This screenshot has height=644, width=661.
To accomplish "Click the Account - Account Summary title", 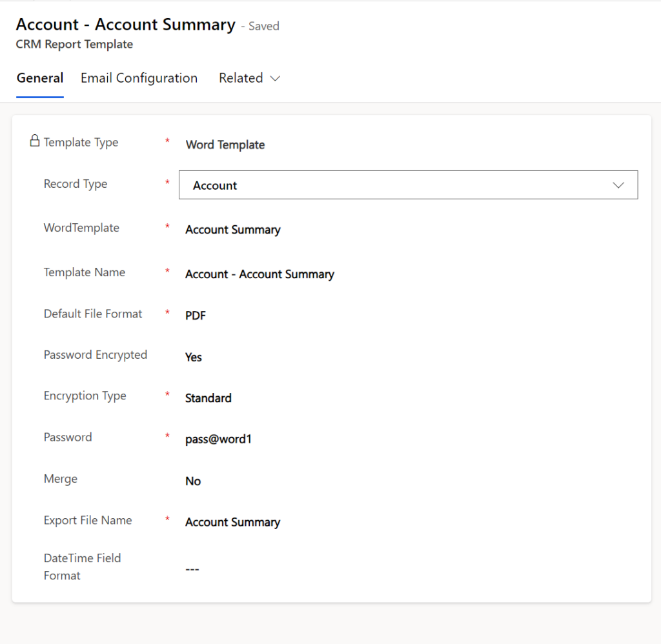I will click(125, 25).
